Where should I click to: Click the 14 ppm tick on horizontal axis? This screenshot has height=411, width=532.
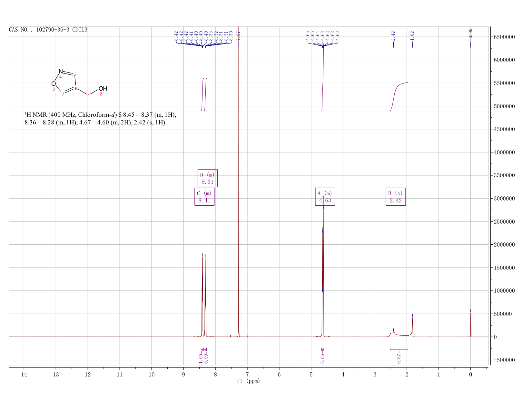pyautogui.click(x=24, y=374)
